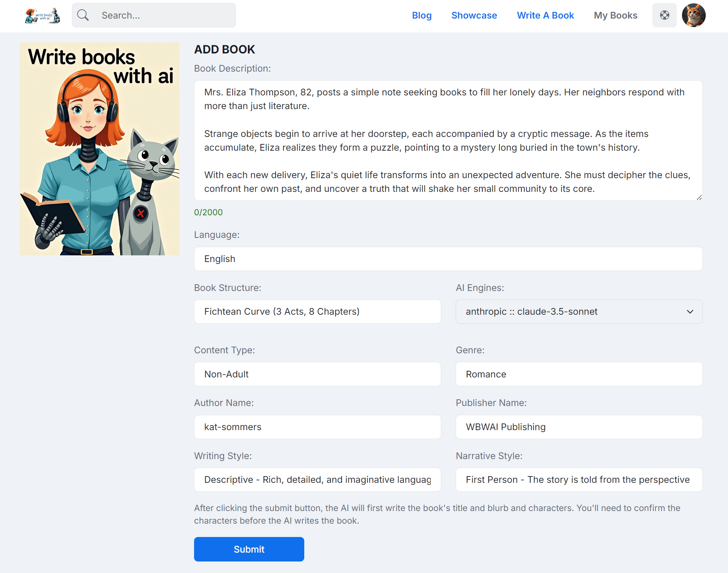Go to the Blog page

tap(422, 15)
